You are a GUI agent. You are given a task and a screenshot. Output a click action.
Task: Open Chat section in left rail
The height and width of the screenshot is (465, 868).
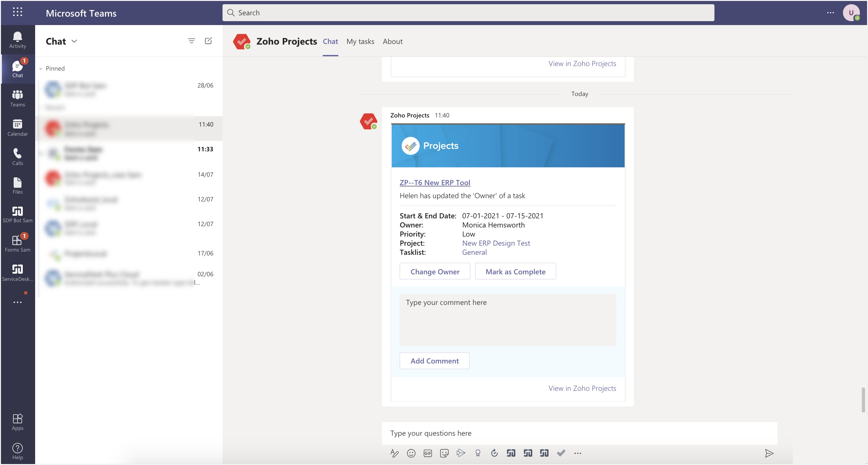18,69
